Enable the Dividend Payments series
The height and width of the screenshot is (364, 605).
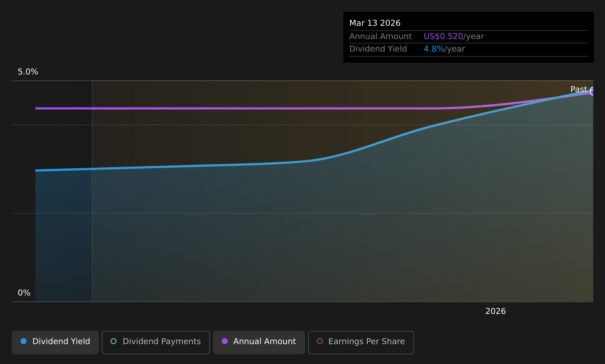(156, 343)
